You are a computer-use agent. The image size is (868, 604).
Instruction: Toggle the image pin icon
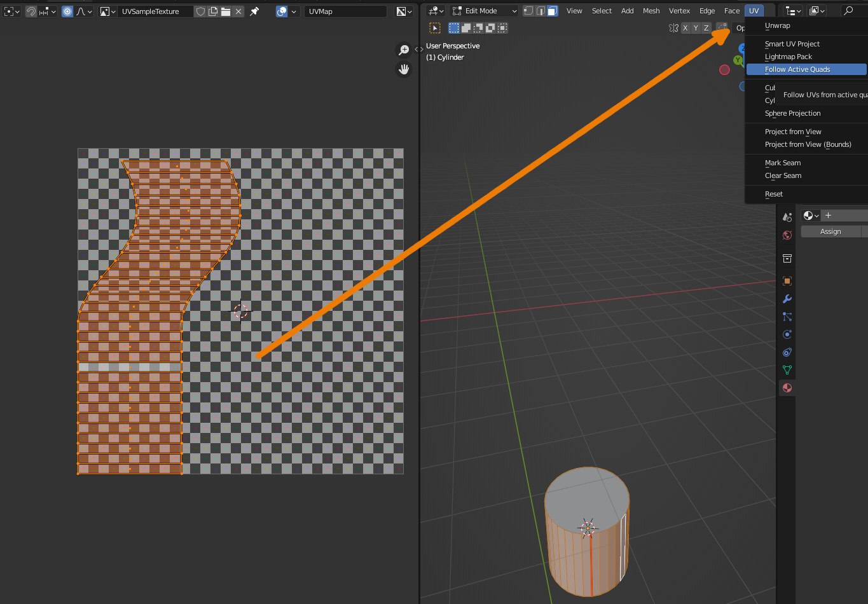coord(254,11)
